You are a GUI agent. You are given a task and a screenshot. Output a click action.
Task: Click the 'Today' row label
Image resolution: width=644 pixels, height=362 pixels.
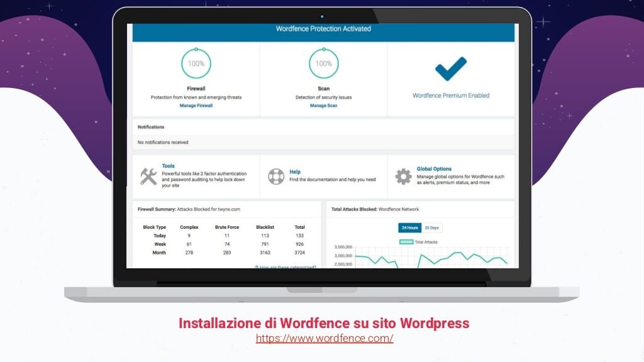[160, 236]
